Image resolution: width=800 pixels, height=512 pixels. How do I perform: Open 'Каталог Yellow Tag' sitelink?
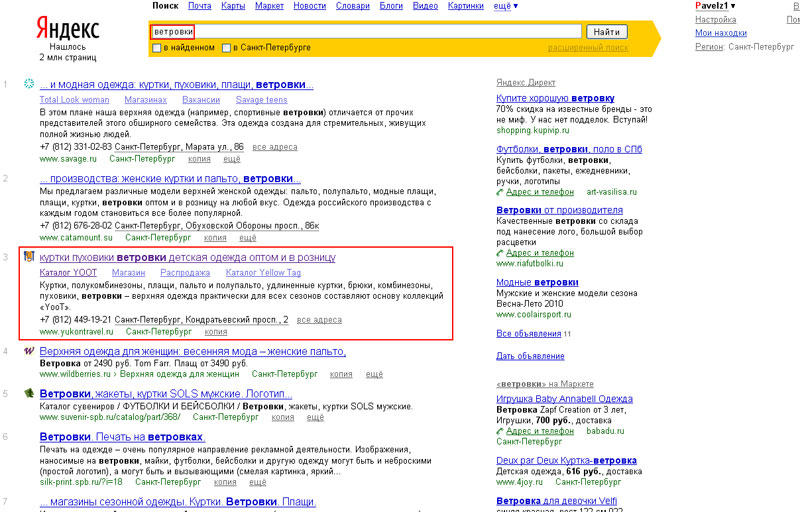point(263,273)
